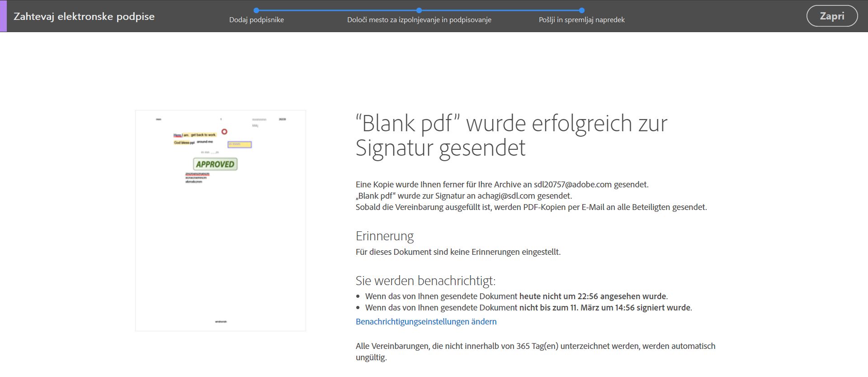Screen dimensions: 868x377
Task: Click the "Blank pdf" wurde erfolgreich heading
Action: point(511,135)
